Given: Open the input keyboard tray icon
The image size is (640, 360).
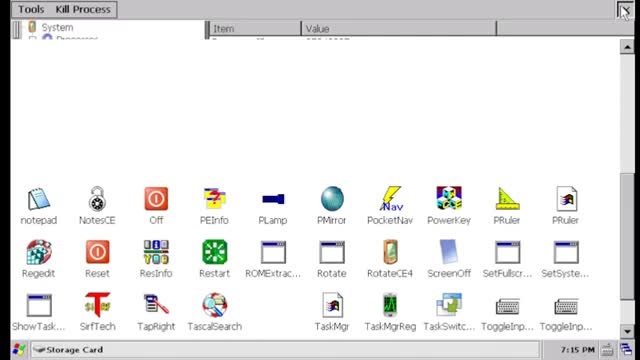Looking at the screenshot, I should coord(607,350).
